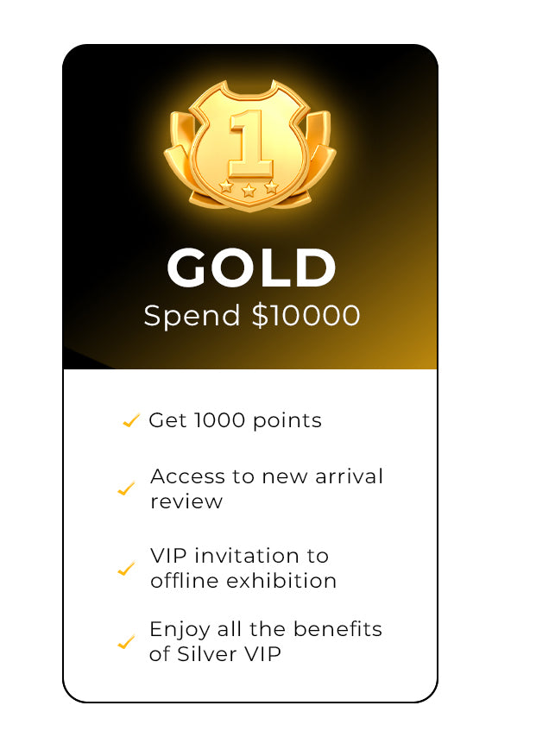
Task: Click the middle star on the badge
Action: click(x=249, y=190)
